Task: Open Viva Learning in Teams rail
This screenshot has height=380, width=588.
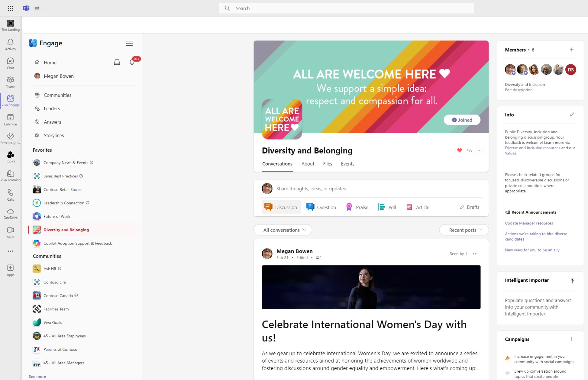Action: pos(11,176)
